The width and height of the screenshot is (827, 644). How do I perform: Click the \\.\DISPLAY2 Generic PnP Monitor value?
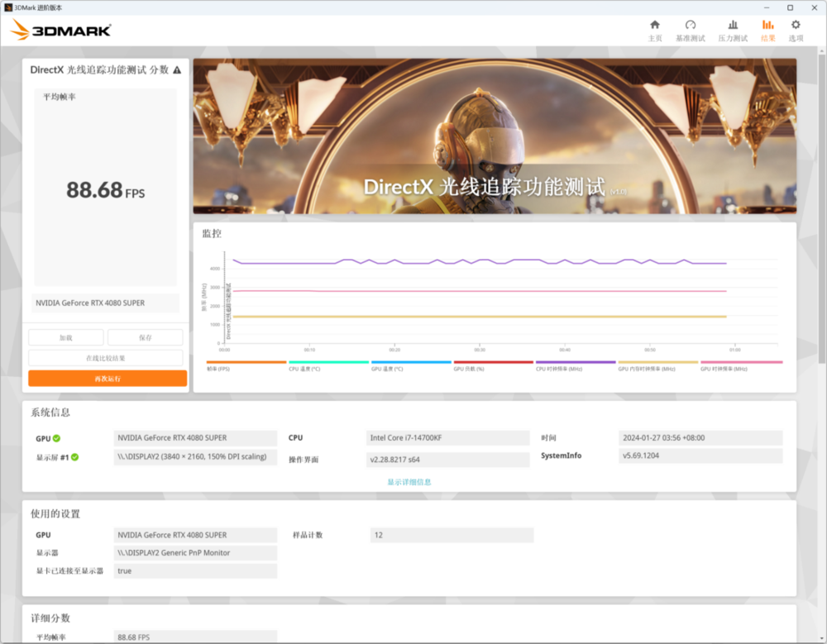[195, 553]
